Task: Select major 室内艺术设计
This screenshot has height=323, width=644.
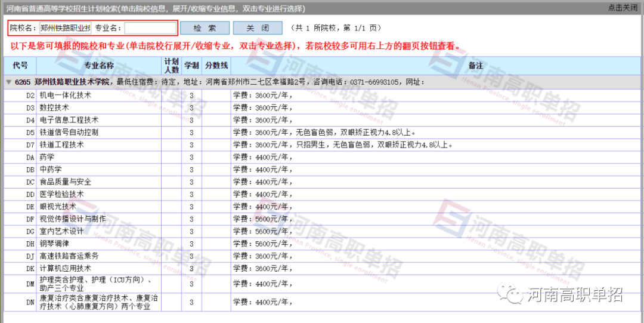Action: [61, 231]
